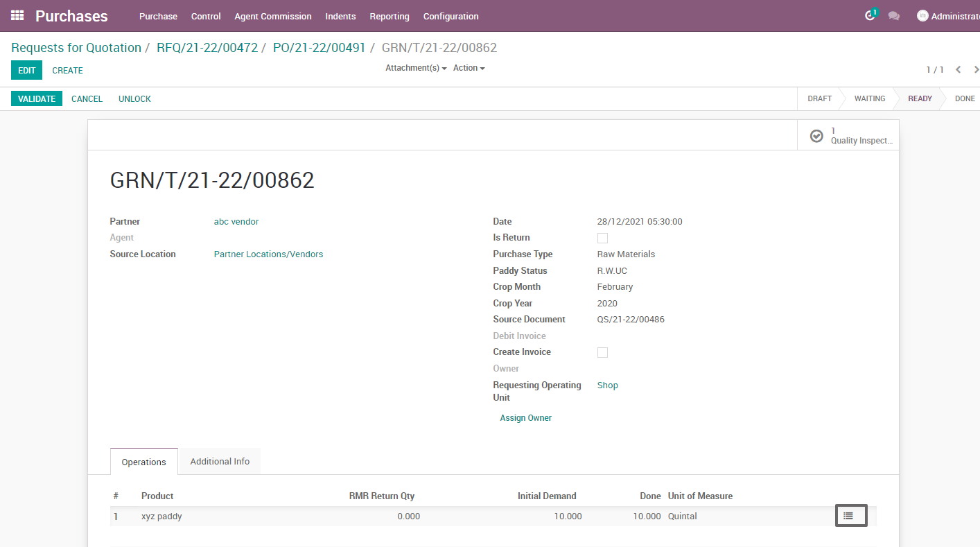The image size is (980, 547).
Task: Open the Administrator user menu avatar
Action: click(x=922, y=15)
